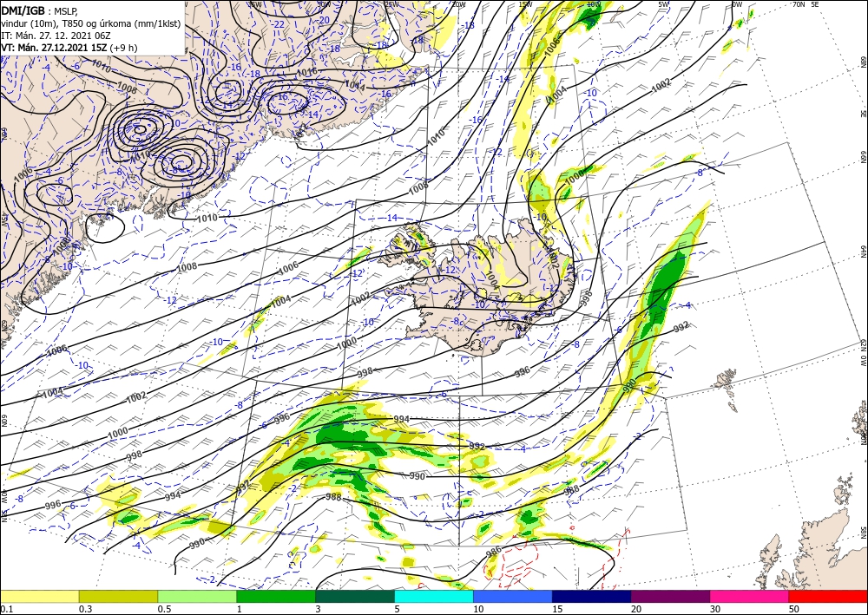Click the "DMI/IGB : MSLP," title text
868x615 pixels.
pos(40,11)
